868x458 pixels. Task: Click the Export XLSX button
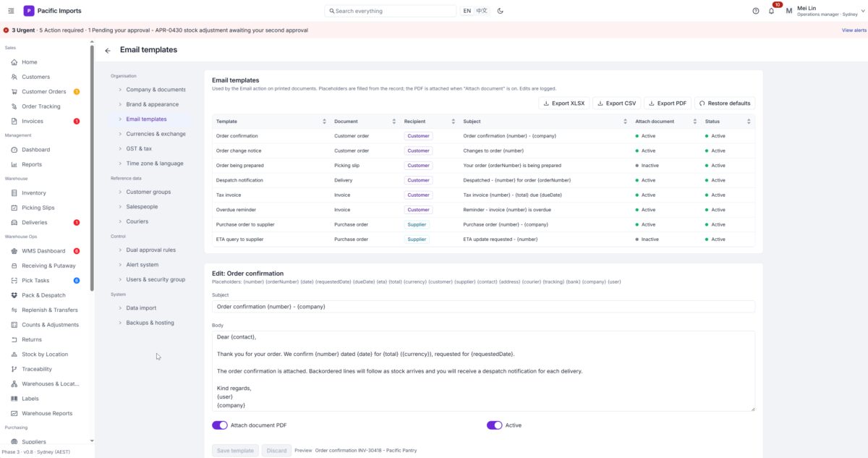pyautogui.click(x=563, y=103)
